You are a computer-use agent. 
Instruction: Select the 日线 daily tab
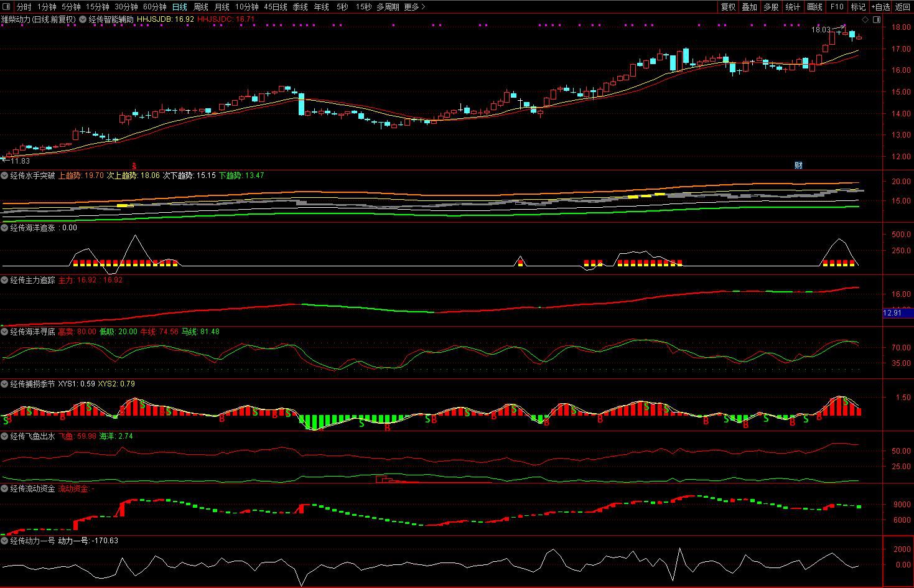pyautogui.click(x=179, y=7)
